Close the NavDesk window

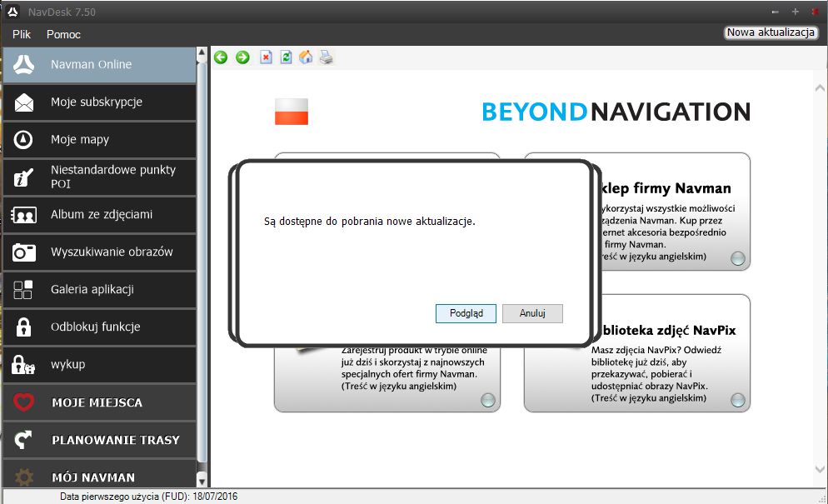pos(816,12)
